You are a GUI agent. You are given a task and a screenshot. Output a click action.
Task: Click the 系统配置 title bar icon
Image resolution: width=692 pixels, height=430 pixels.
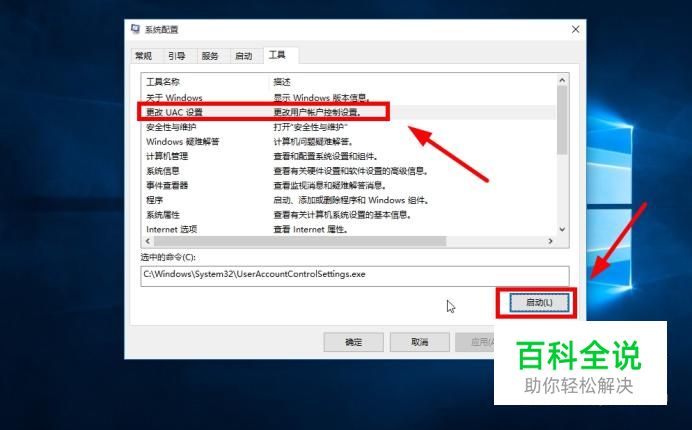point(135,29)
